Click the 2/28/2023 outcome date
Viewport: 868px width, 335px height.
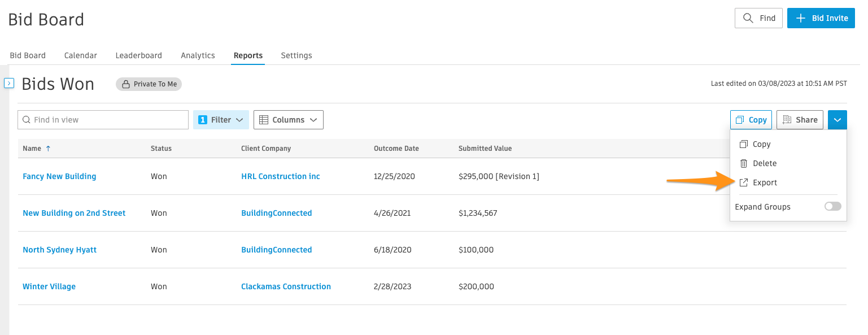click(392, 286)
